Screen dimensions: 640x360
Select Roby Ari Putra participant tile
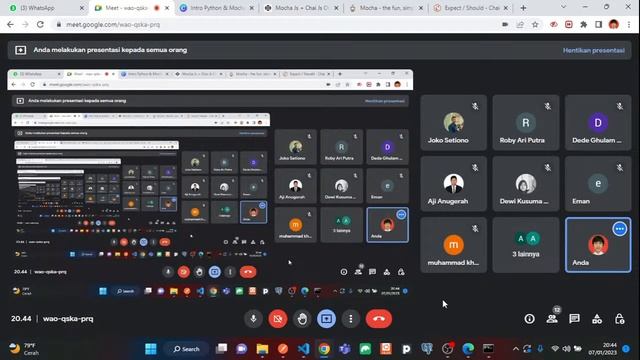click(x=526, y=122)
